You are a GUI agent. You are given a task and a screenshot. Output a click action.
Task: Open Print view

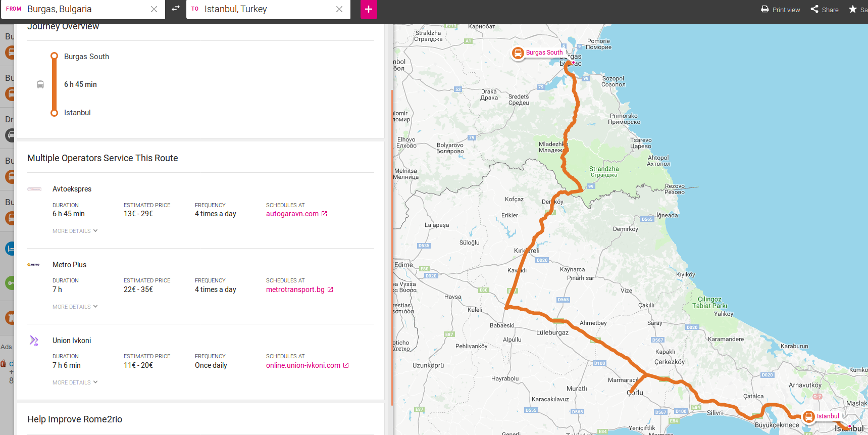(781, 10)
